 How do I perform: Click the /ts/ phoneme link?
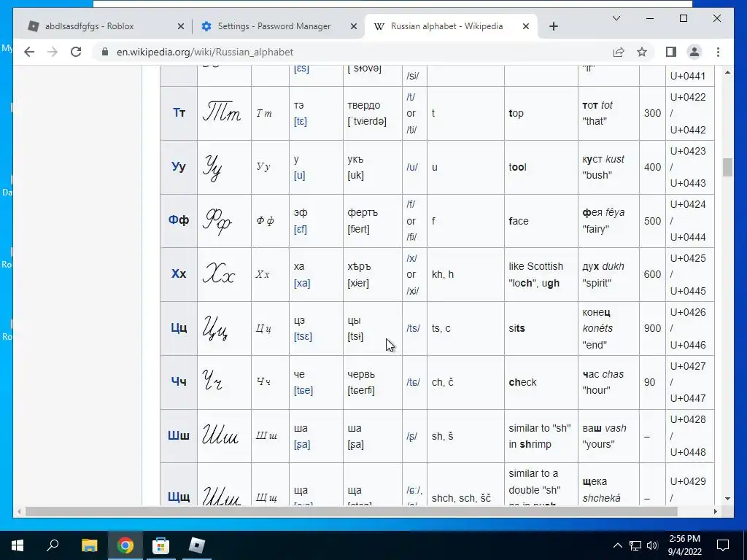[413, 328]
